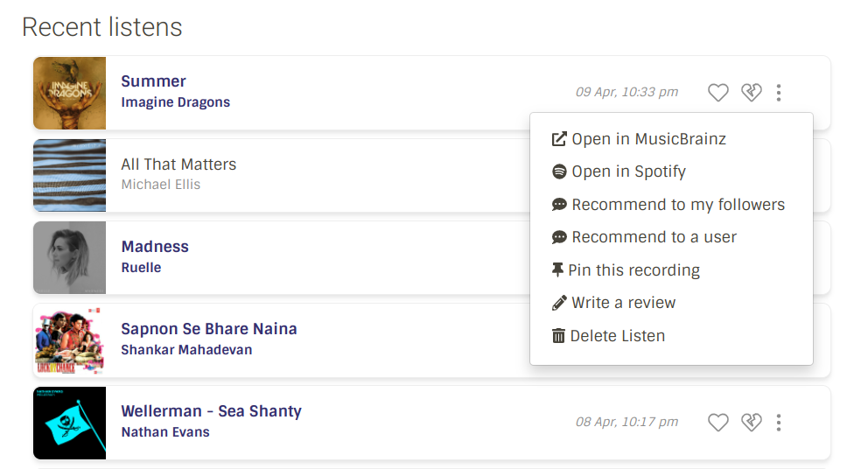868x469 pixels.
Task: Click the Madness album cover thumbnail
Action: [69, 257]
